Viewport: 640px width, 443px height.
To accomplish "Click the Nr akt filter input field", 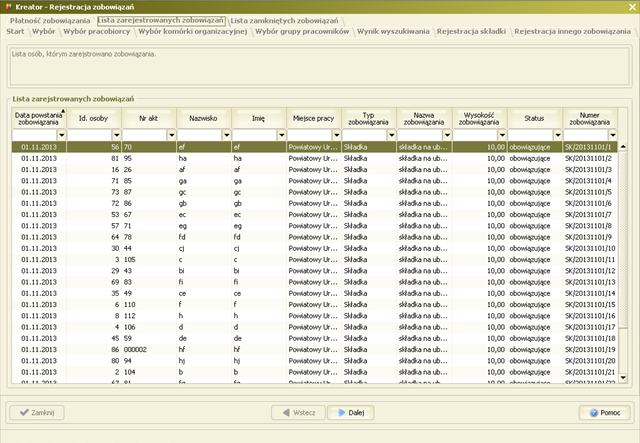I will [145, 135].
